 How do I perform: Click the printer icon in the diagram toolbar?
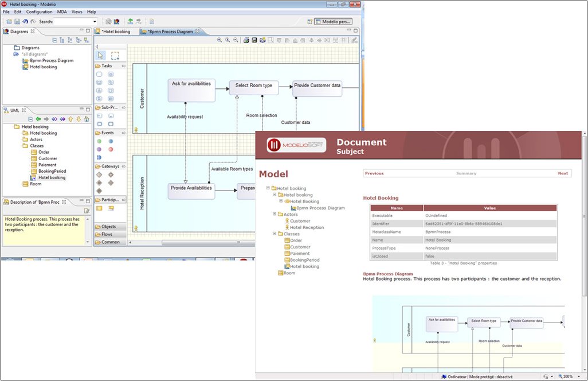pos(246,40)
